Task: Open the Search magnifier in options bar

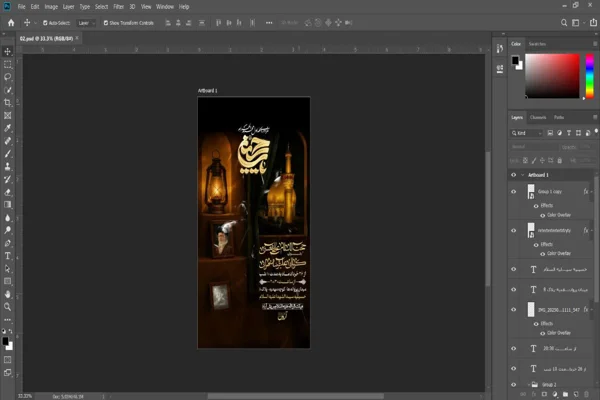Action: [x=564, y=23]
